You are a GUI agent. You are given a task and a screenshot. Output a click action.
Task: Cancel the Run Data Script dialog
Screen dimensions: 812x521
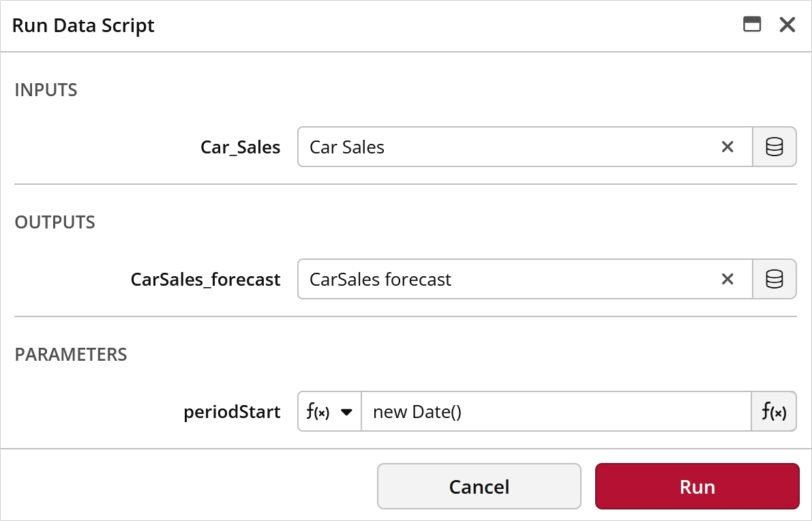pos(479,486)
